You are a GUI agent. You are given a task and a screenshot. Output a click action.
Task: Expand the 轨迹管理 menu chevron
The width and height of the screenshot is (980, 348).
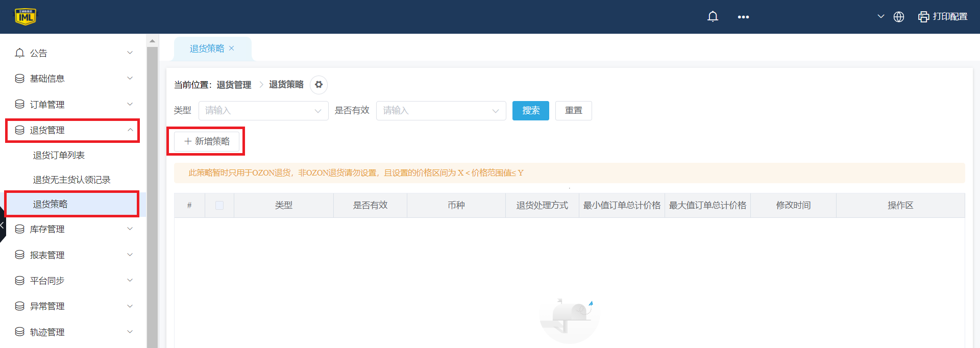pyautogui.click(x=130, y=332)
